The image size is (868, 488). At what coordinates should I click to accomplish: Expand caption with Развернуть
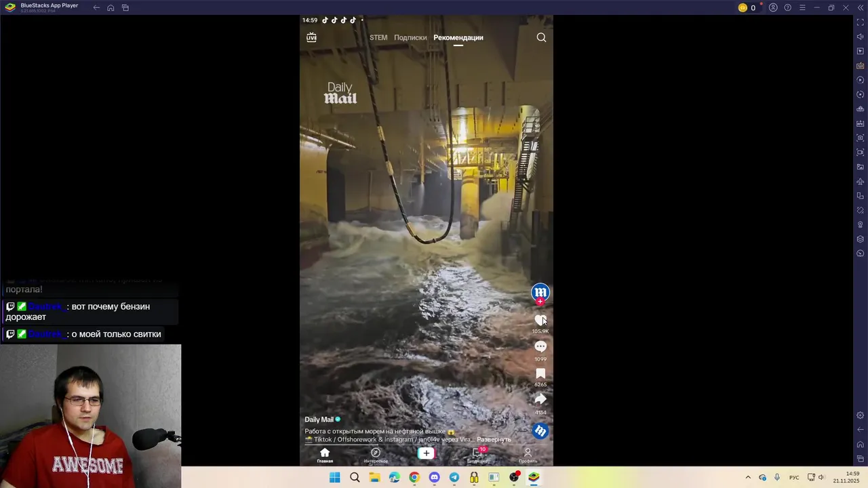coord(494,439)
